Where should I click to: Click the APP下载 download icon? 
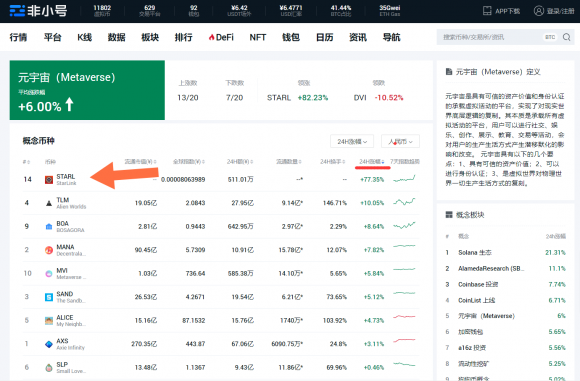(x=487, y=11)
